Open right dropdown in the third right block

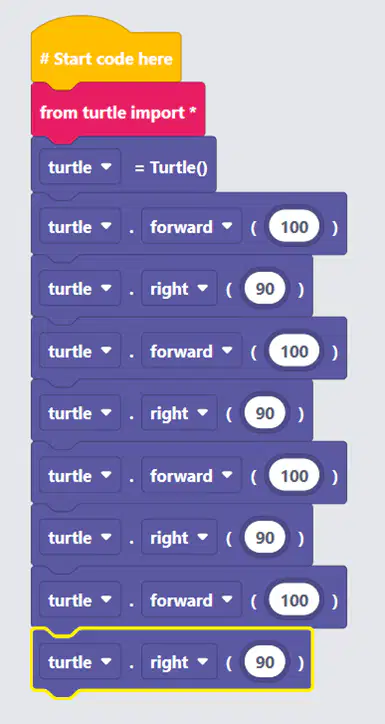(x=179, y=538)
